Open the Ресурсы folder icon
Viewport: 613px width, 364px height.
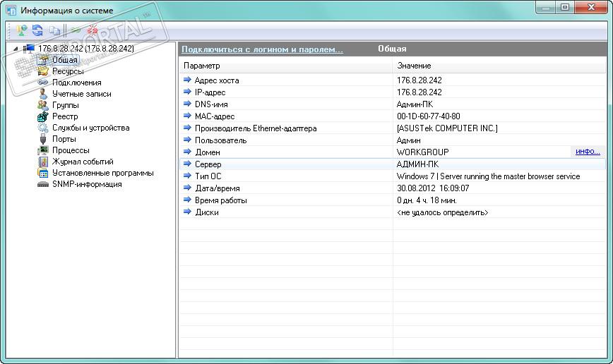(42, 71)
